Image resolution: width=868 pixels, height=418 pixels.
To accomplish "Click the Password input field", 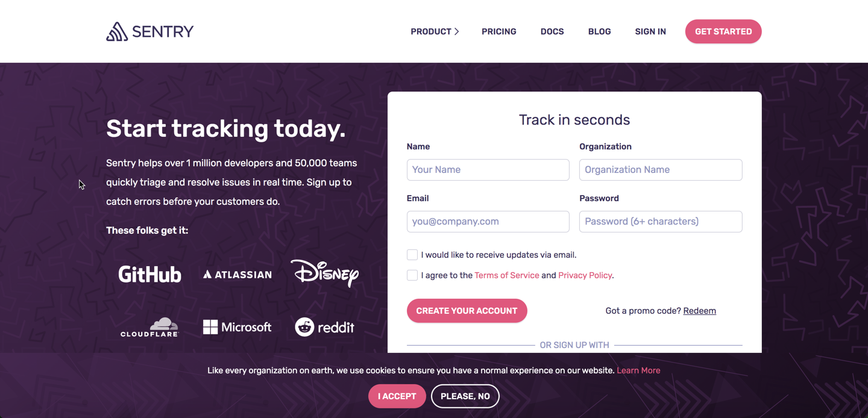I will click(x=661, y=222).
